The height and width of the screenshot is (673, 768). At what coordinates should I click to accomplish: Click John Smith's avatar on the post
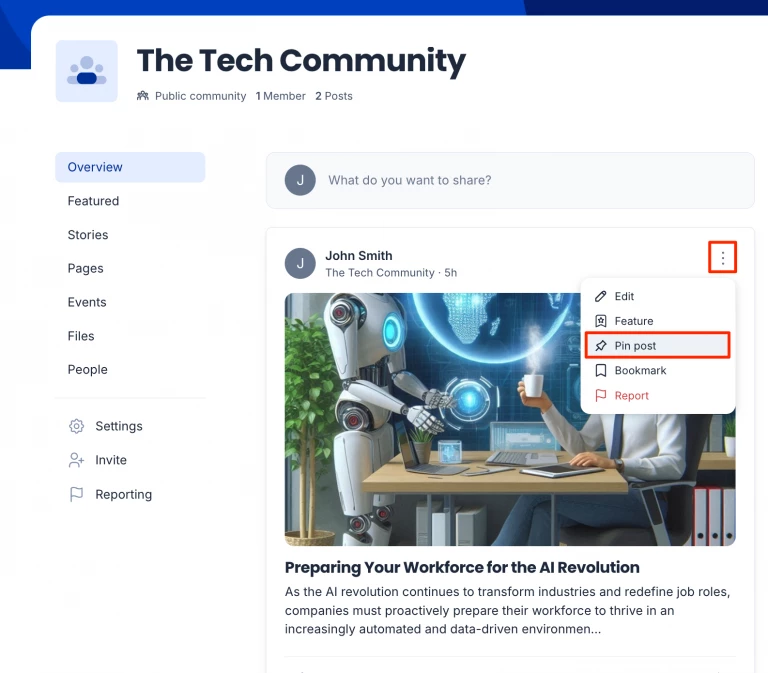point(300,263)
